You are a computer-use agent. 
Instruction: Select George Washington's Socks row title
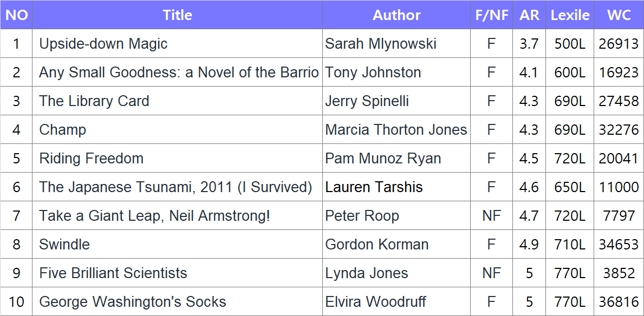tap(133, 302)
